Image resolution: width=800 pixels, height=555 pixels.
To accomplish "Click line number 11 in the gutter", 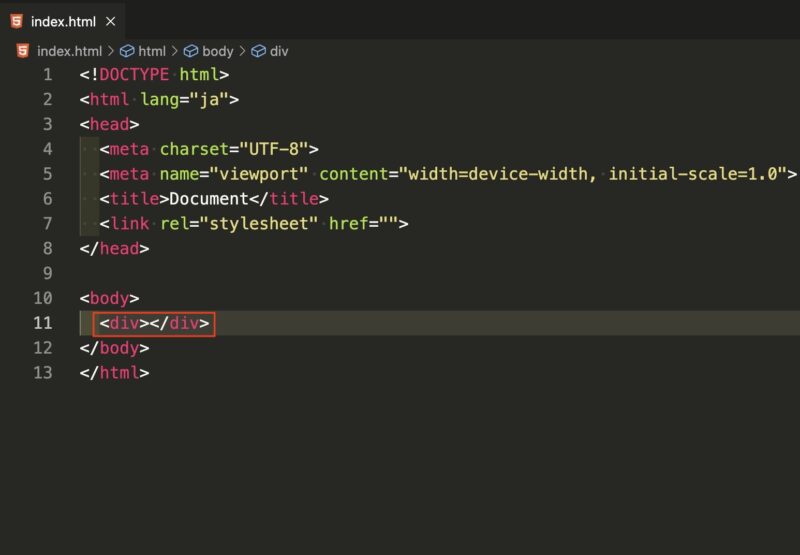I will (x=43, y=323).
